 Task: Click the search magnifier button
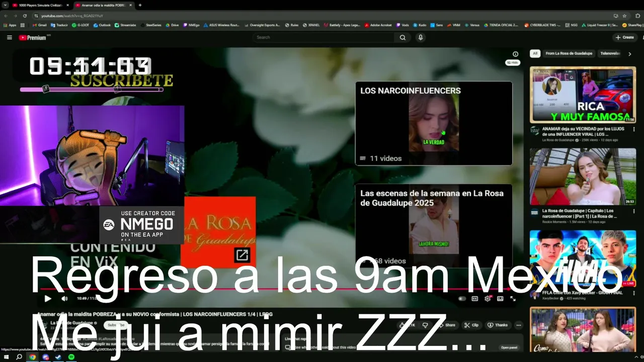pos(403,37)
